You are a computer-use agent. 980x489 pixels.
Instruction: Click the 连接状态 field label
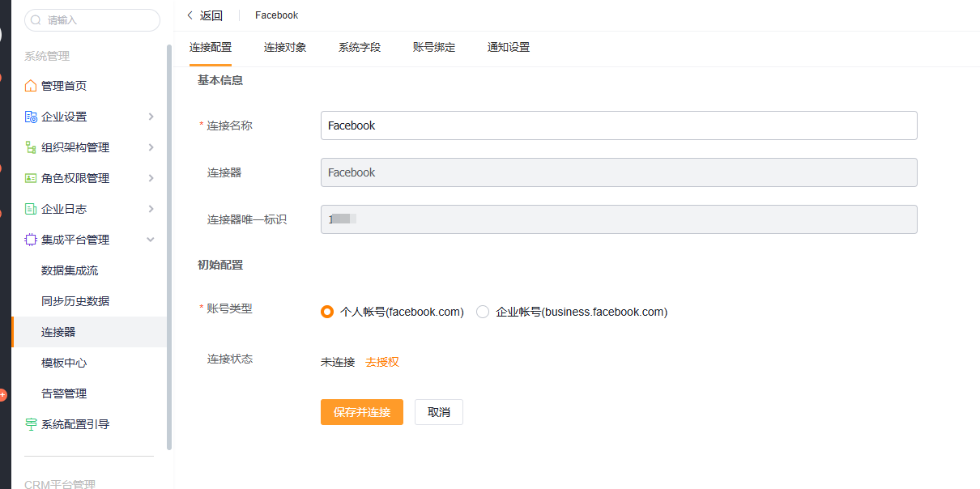[229, 359]
